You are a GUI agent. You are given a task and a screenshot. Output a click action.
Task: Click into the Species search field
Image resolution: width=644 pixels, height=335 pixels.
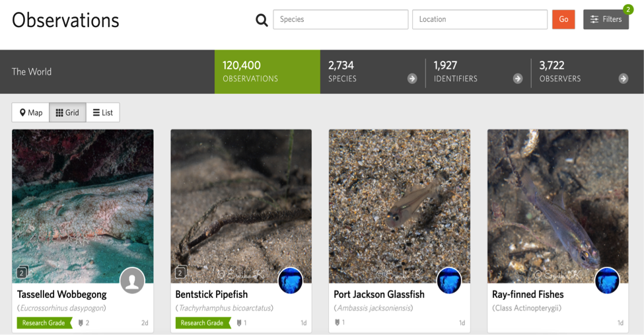[x=340, y=20]
